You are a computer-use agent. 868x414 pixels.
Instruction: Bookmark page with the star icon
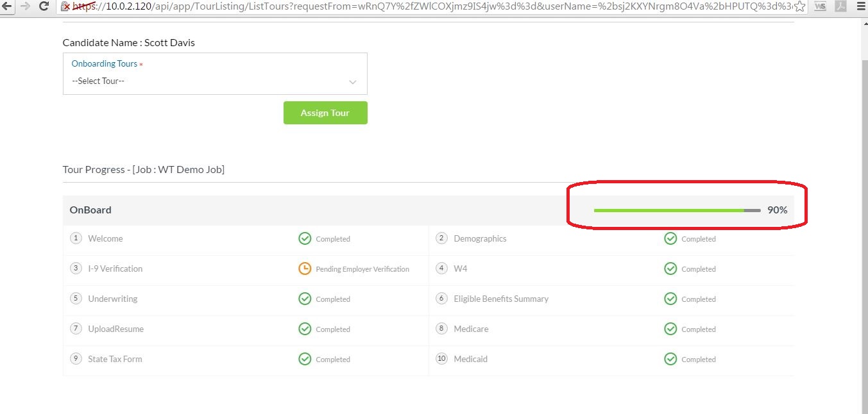pyautogui.click(x=800, y=6)
